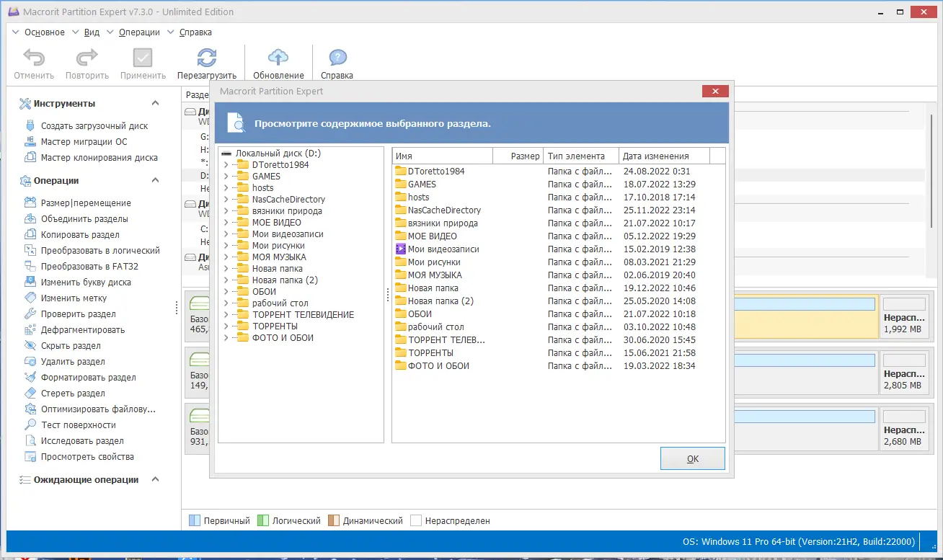Image resolution: width=943 pixels, height=560 pixels.
Task: Click the Redo (Повторить) toolbar icon
Action: click(x=87, y=58)
